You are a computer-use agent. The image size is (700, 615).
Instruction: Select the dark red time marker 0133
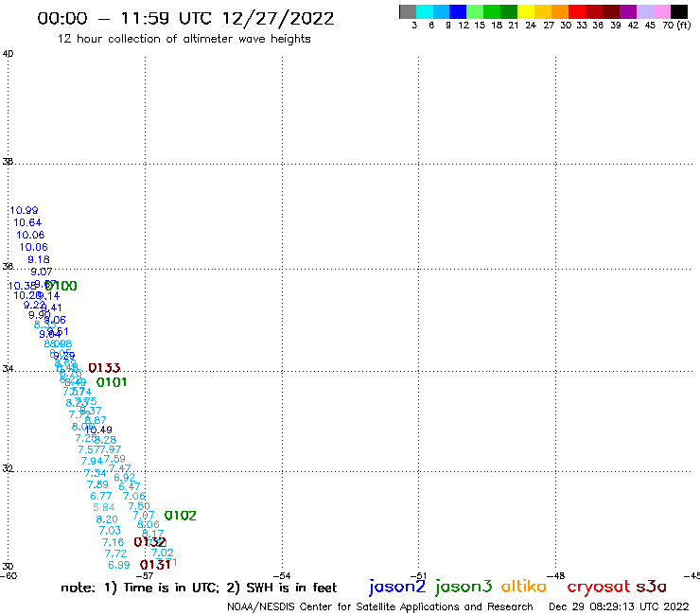pos(104,368)
